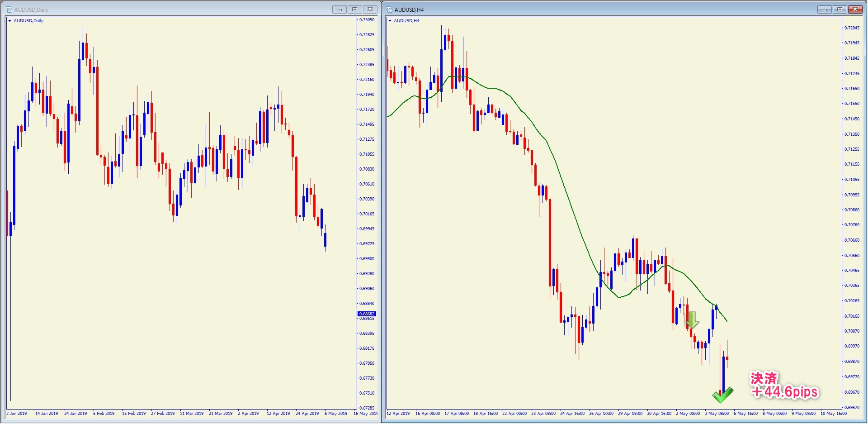
Task: Click the 29 Apr 08:00 time label
Action: (630, 414)
